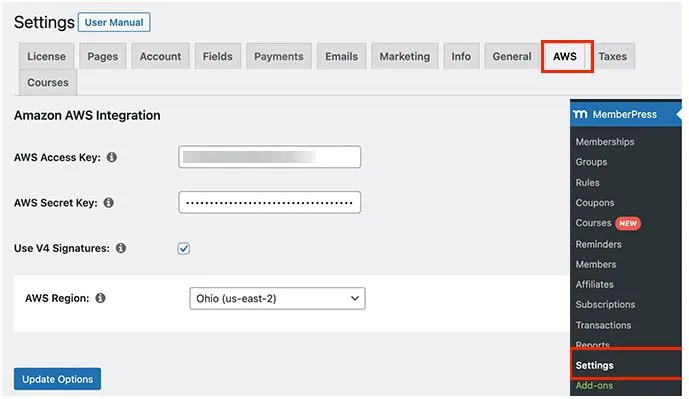This screenshot has height=399, width=689.
Task: Click the AWS Region info icon
Action: 100,298
